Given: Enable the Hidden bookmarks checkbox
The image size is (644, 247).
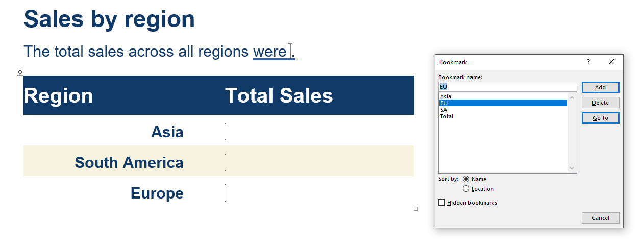Looking at the screenshot, I should pyautogui.click(x=442, y=203).
